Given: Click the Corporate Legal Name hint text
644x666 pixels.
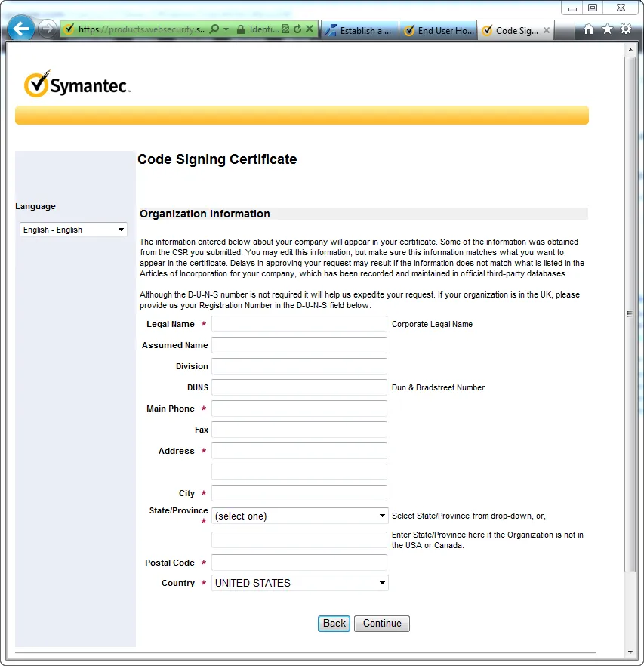Looking at the screenshot, I should (x=432, y=324).
